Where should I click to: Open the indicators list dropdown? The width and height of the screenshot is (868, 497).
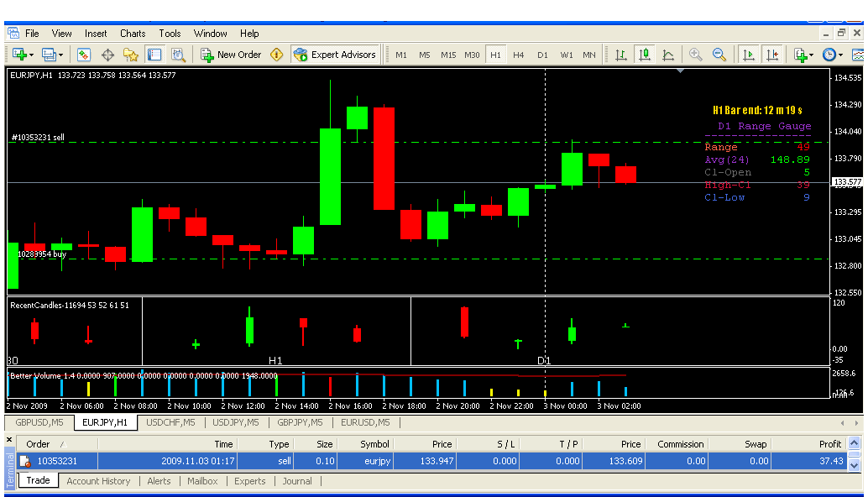click(811, 55)
